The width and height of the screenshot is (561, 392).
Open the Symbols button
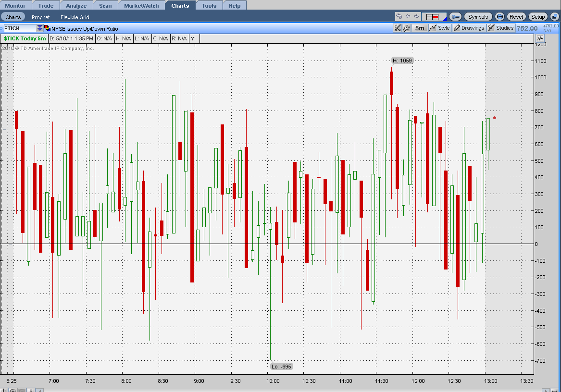click(x=478, y=17)
